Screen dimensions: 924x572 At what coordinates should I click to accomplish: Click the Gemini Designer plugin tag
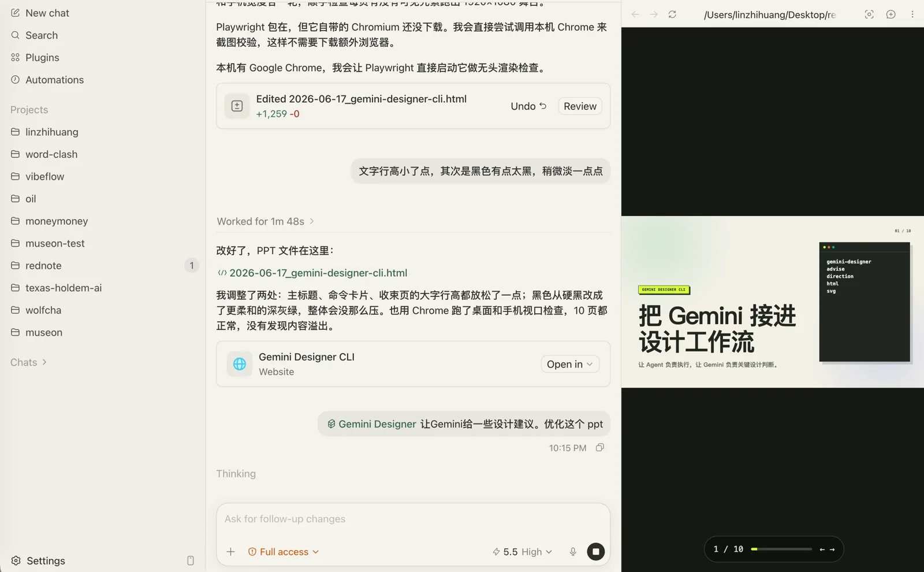[x=372, y=424]
